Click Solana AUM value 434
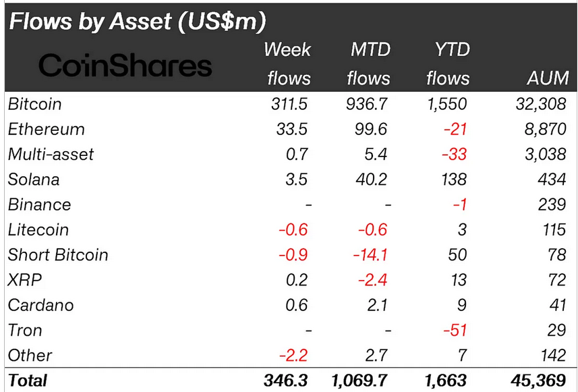 click(552, 179)
